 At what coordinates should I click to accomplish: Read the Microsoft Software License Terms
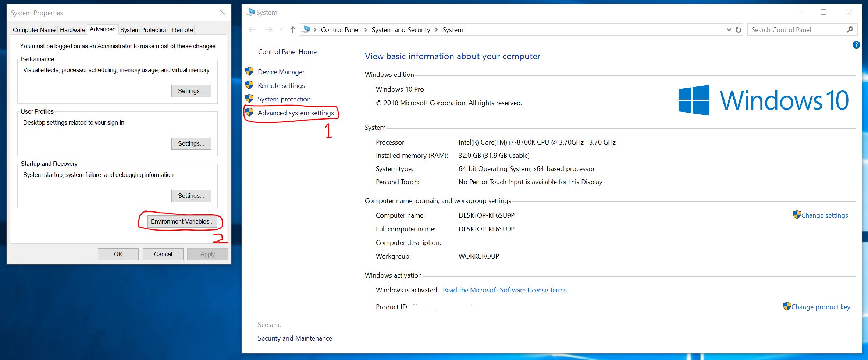point(505,290)
